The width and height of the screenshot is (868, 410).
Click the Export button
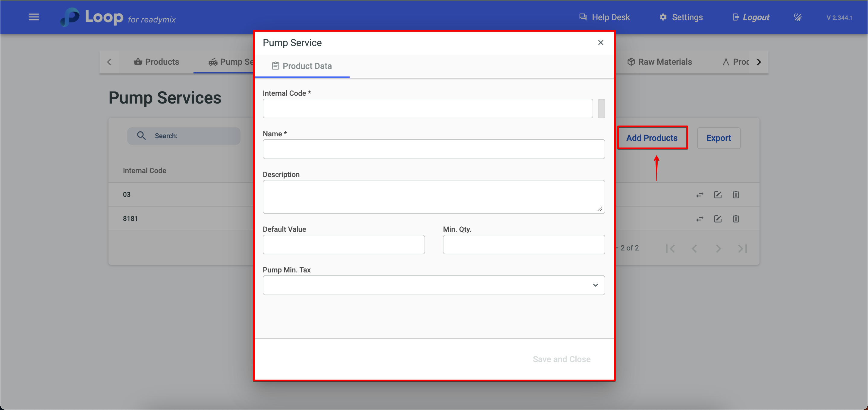coord(719,138)
